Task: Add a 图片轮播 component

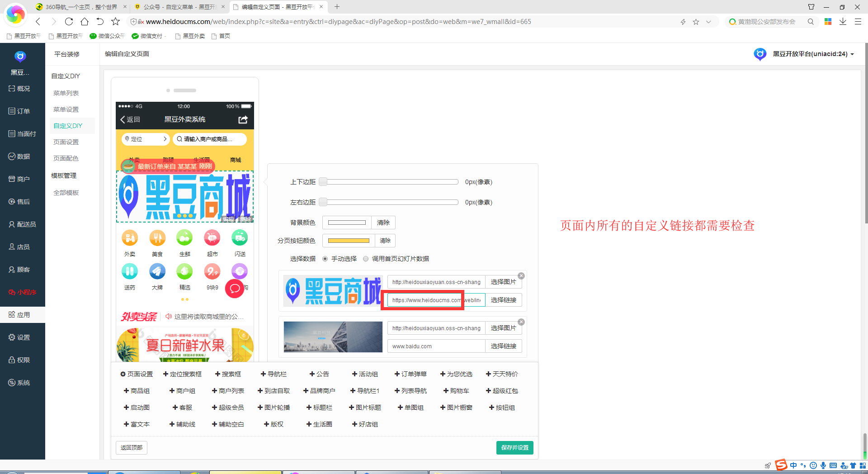Action: coord(274,408)
